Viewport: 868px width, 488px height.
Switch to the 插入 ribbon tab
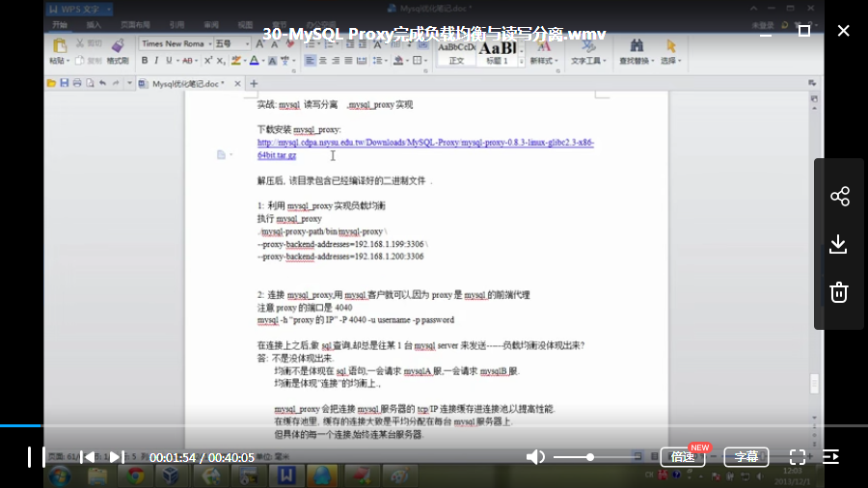point(94,25)
